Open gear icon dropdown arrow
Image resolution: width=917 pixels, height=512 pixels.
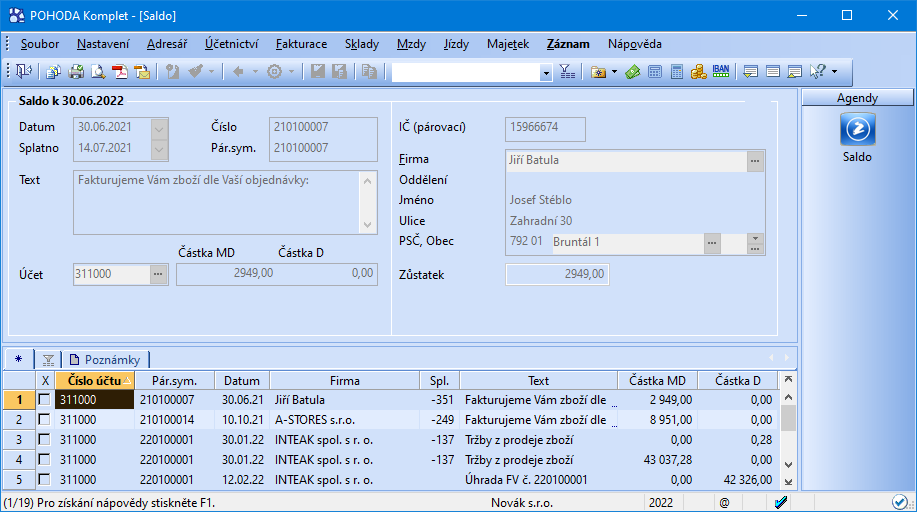291,72
